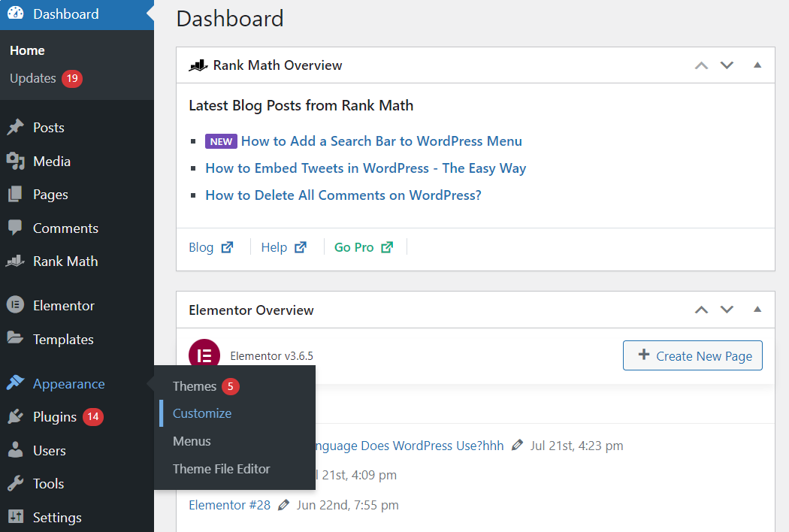
Task: Click the Plugins sidebar icon
Action: click(x=17, y=416)
